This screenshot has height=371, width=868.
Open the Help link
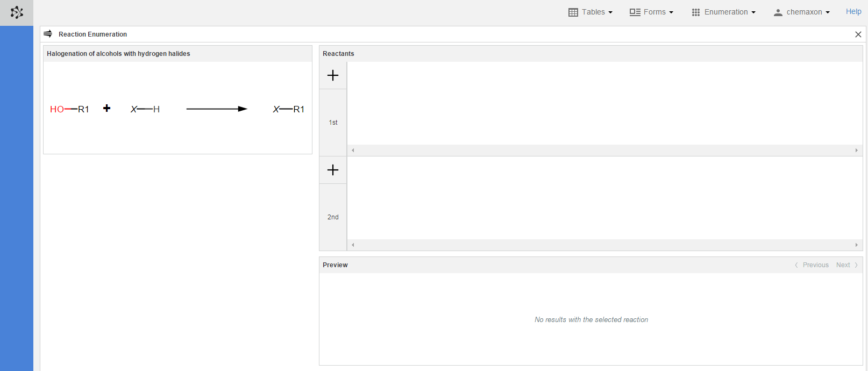(x=853, y=11)
